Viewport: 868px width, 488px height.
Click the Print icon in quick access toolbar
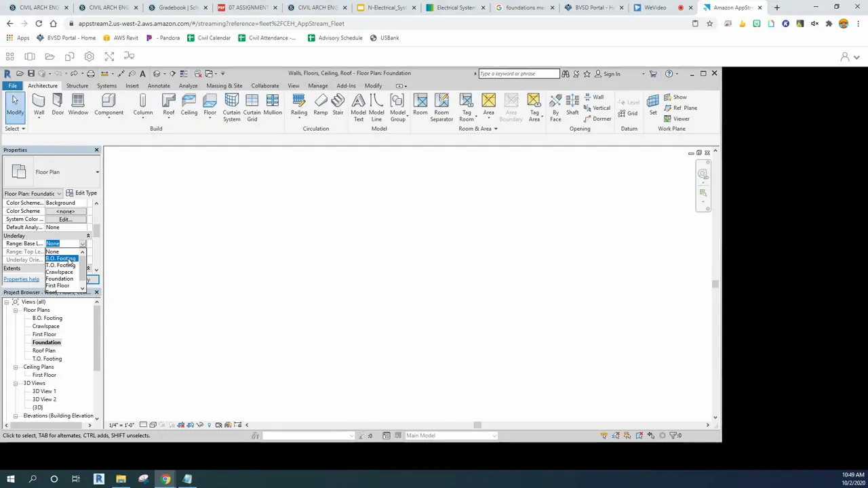click(x=90, y=73)
